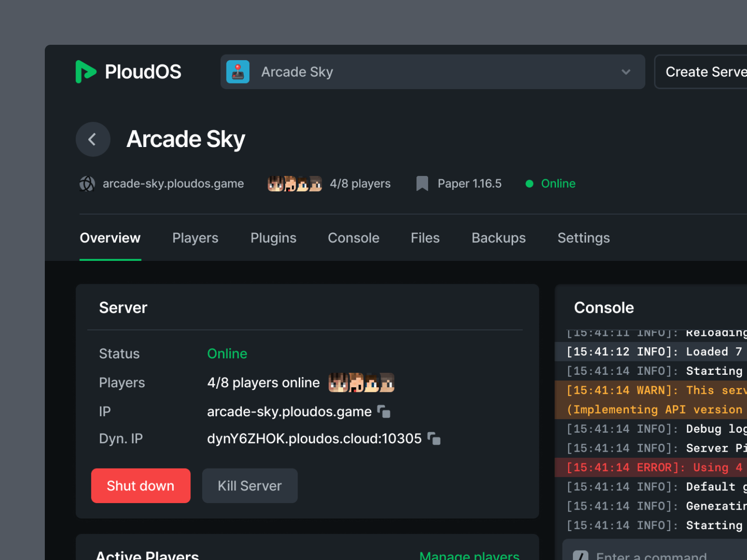Copy the arcade-sky.ploudos.game IP address
The image size is (747, 560).
click(x=384, y=412)
